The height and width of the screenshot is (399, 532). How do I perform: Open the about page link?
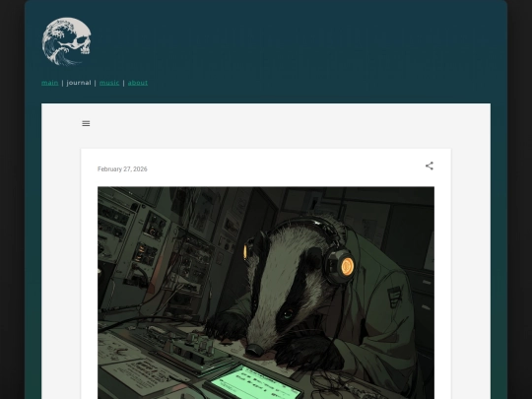(138, 83)
